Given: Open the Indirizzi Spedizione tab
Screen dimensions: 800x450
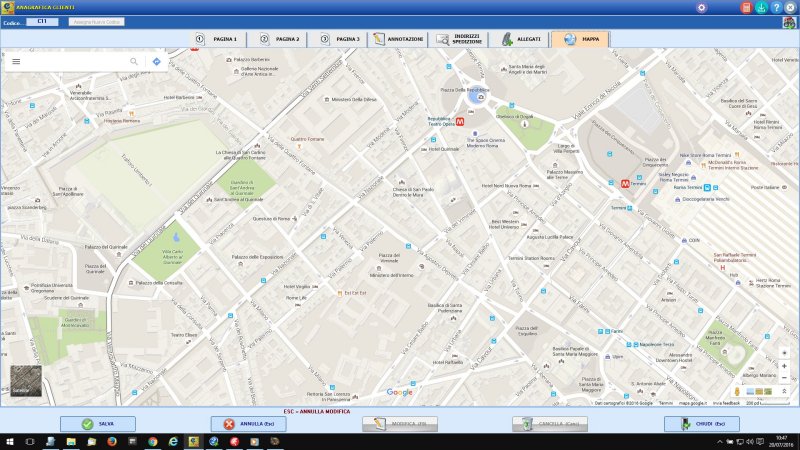Looking at the screenshot, I should pyautogui.click(x=459, y=39).
